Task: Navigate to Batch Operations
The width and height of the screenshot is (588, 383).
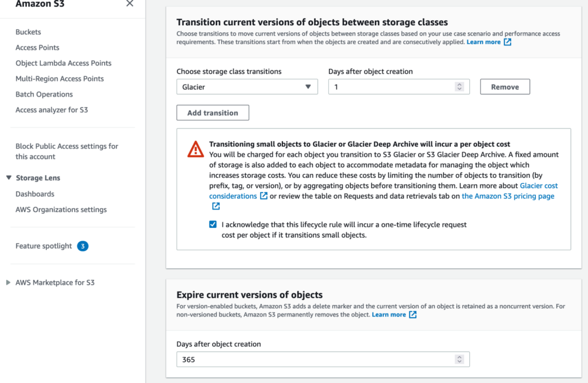Action: pyautogui.click(x=44, y=94)
